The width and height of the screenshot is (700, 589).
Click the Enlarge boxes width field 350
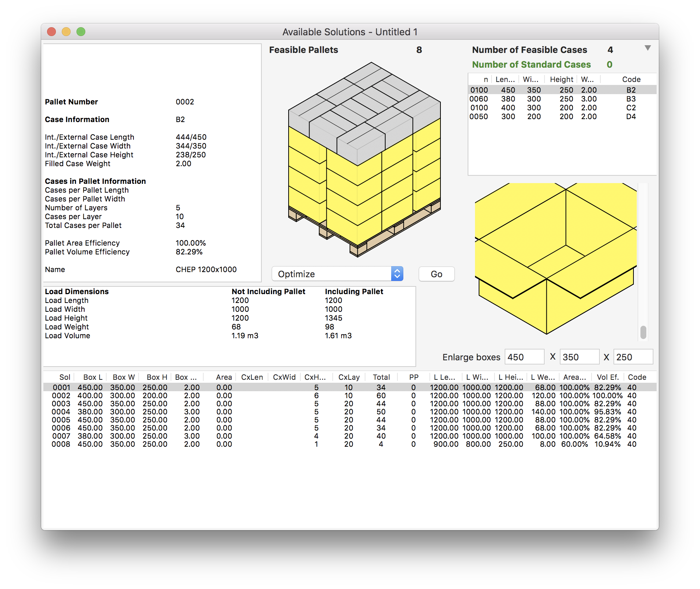coord(579,357)
